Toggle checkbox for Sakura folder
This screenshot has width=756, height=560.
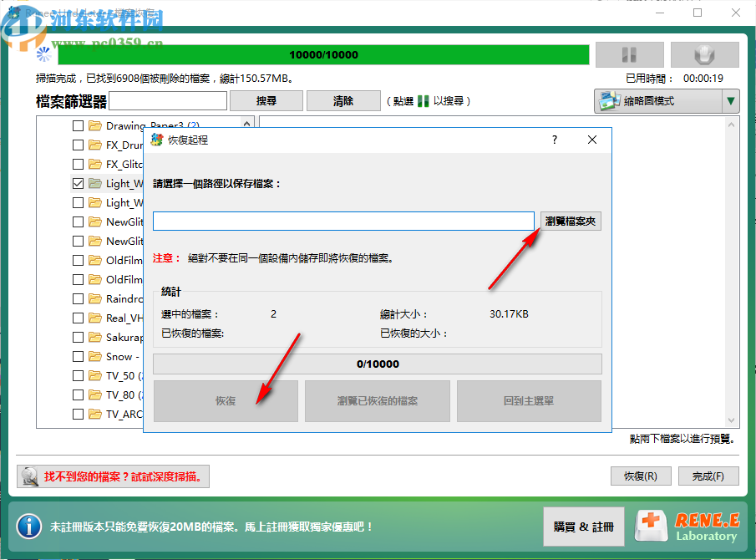tap(78, 337)
